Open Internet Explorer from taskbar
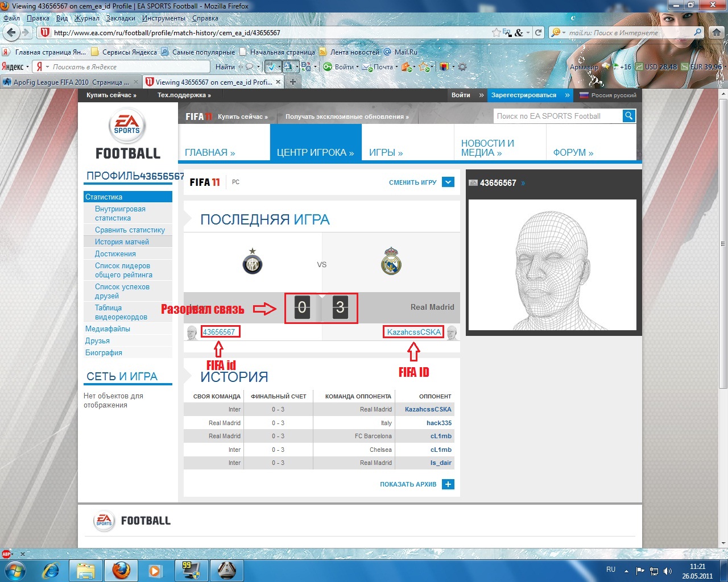Image resolution: width=728 pixels, height=582 pixels. point(51,570)
